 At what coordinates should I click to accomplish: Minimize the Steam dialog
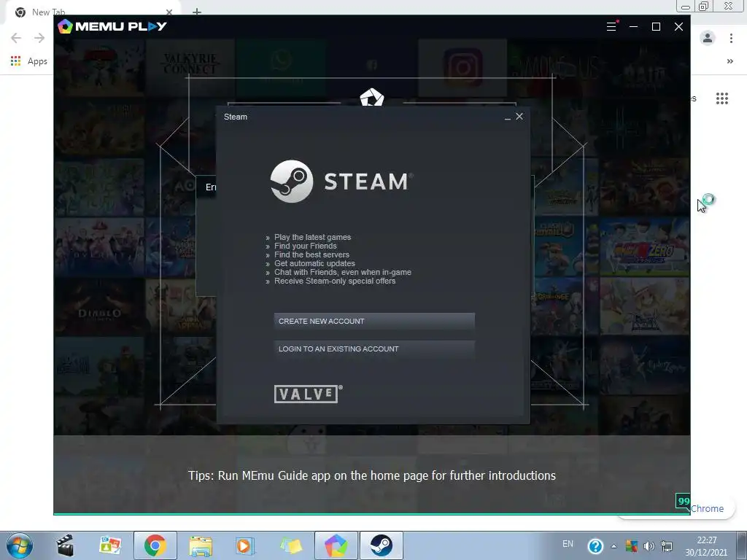[x=508, y=117]
